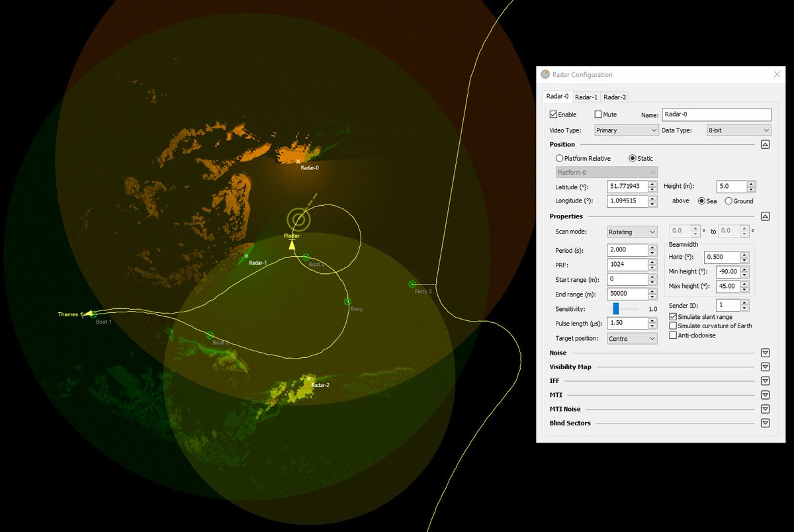The width and height of the screenshot is (794, 532).
Task: Choose height above Ground
Action: [728, 200]
